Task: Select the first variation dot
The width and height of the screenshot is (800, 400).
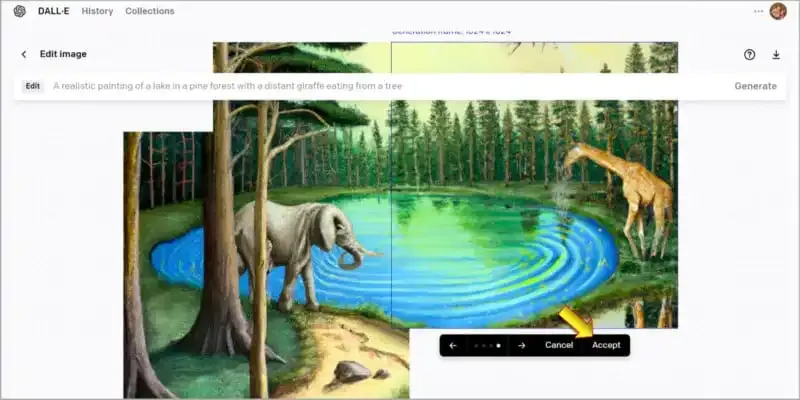Action: coord(475,345)
